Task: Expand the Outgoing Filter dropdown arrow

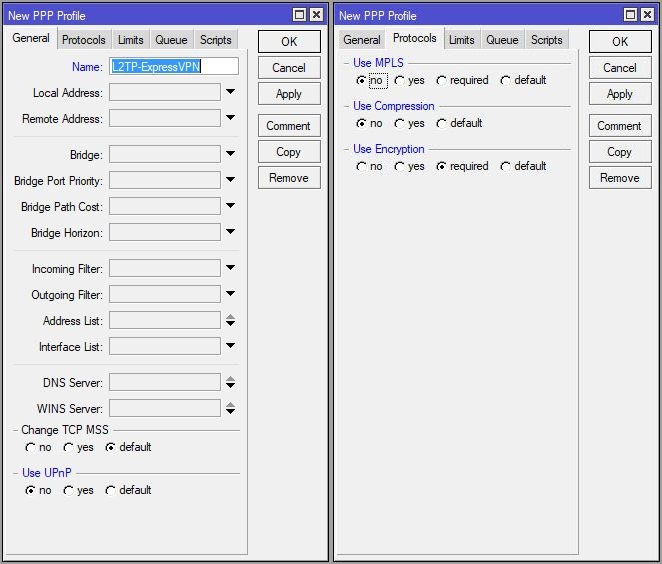Action: point(230,294)
